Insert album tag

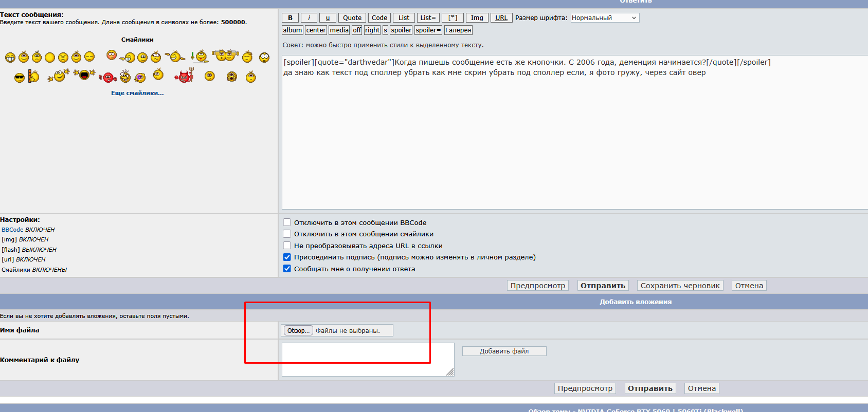(x=293, y=30)
